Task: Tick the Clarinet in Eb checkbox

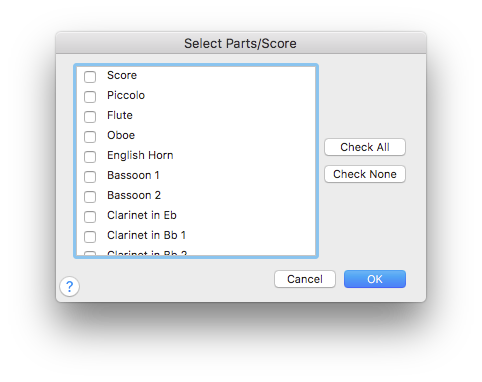Action: pos(90,217)
